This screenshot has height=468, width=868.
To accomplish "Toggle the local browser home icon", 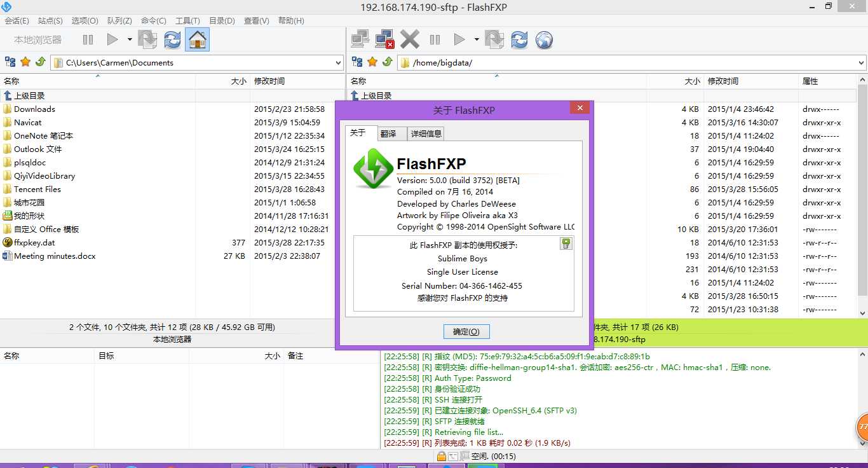I will pos(198,39).
